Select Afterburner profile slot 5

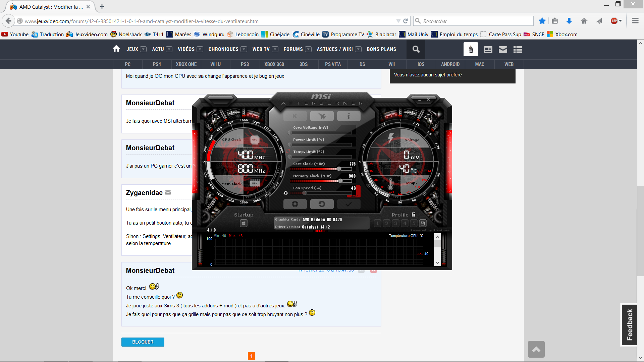414,223
